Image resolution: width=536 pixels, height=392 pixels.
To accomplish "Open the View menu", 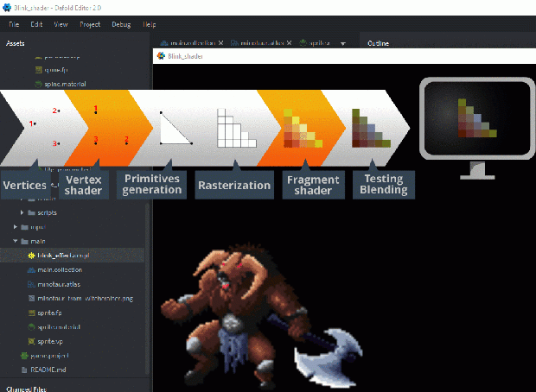I will tap(61, 24).
